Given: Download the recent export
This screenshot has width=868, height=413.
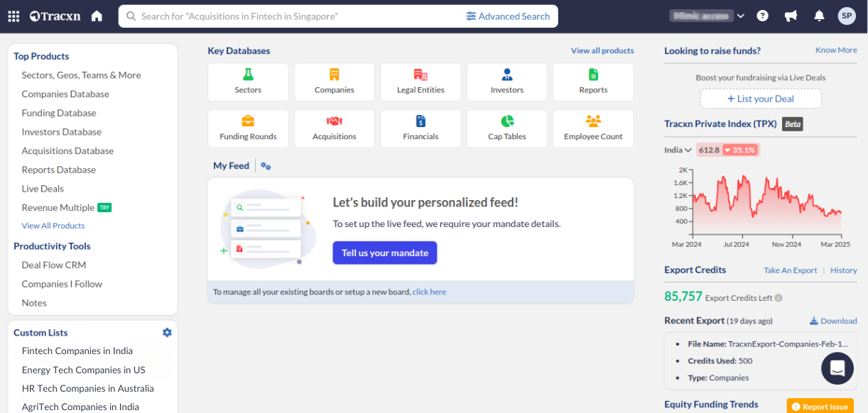Looking at the screenshot, I should pos(833,321).
